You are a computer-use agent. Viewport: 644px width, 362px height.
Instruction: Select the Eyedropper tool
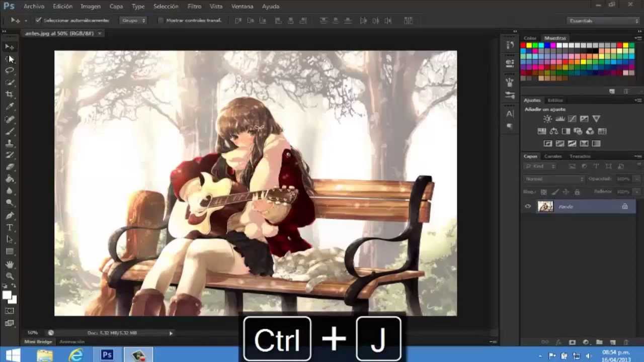pos(10,107)
